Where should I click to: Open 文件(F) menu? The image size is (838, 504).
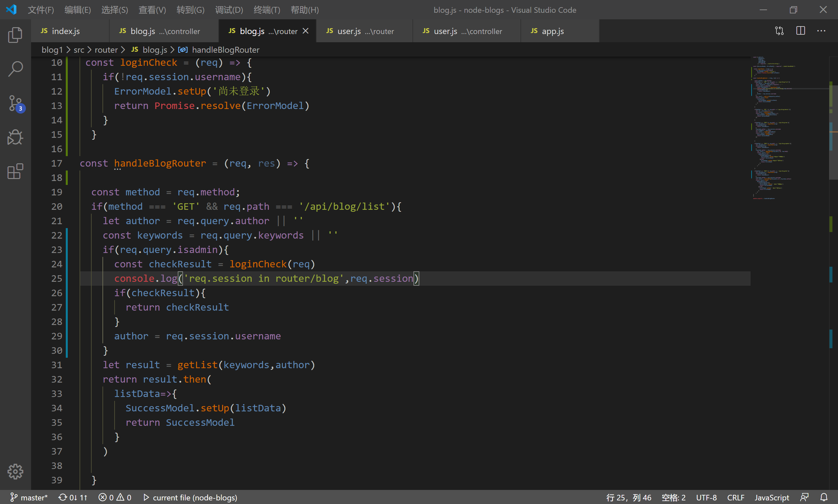[x=41, y=10]
